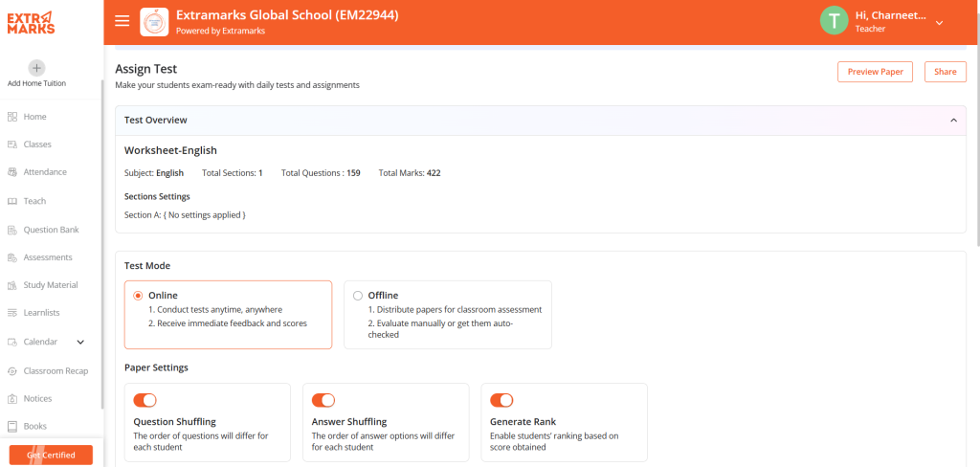The height and width of the screenshot is (467, 980).
Task: Collapse the Test Overview panel chevron
Action: (954, 120)
